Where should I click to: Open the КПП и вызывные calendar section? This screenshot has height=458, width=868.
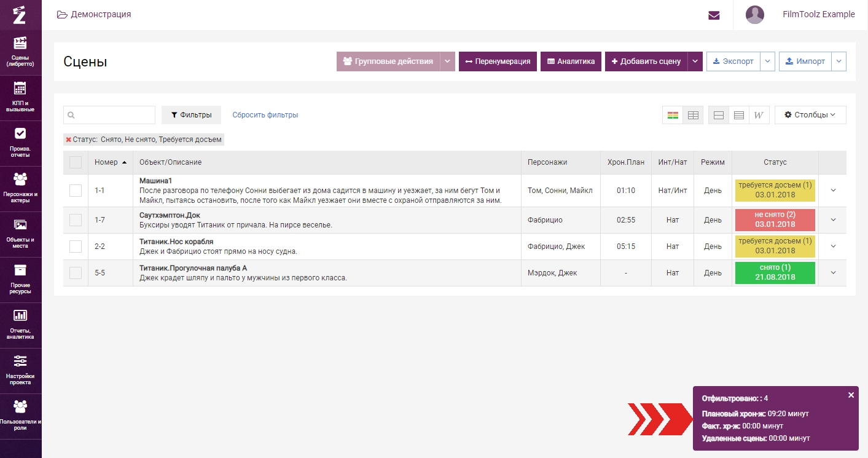point(20,97)
